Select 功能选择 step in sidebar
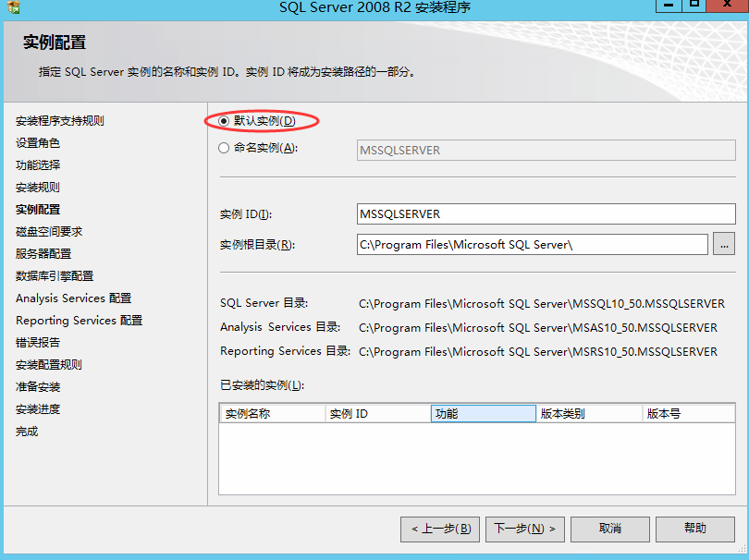Screen dimensions: 749x560 [38, 165]
